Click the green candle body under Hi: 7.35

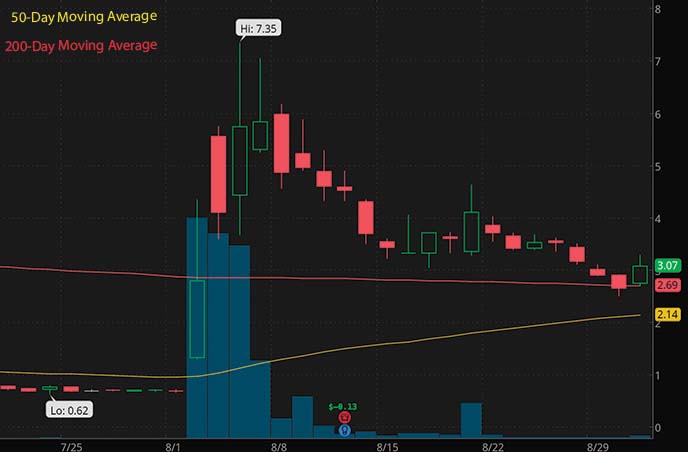click(240, 161)
